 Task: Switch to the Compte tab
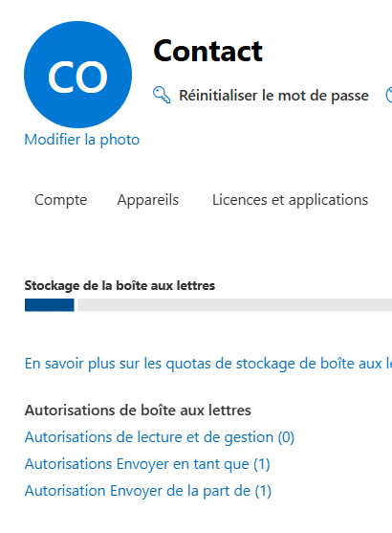61,200
